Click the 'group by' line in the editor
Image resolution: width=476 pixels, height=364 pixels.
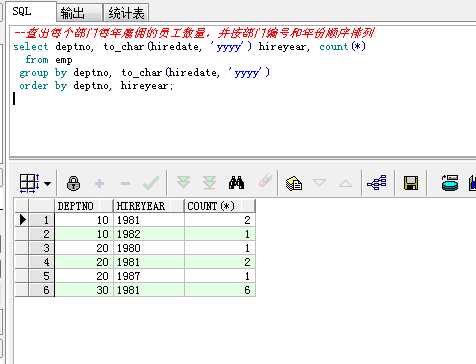tap(144, 73)
